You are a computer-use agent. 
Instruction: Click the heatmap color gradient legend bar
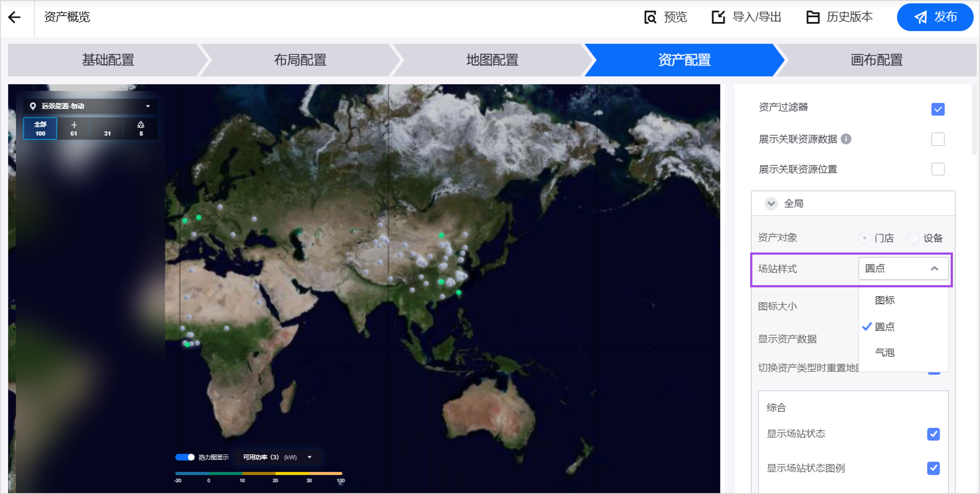coord(259,474)
